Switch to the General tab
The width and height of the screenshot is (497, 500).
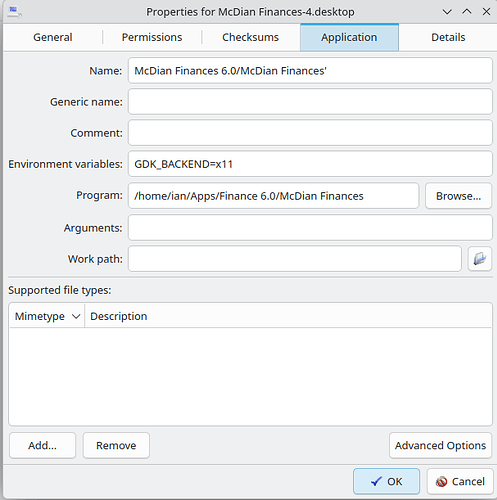click(53, 37)
